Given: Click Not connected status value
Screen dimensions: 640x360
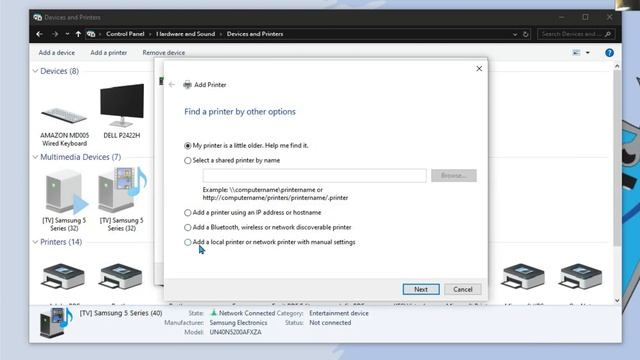Looking at the screenshot, I should tap(330, 323).
